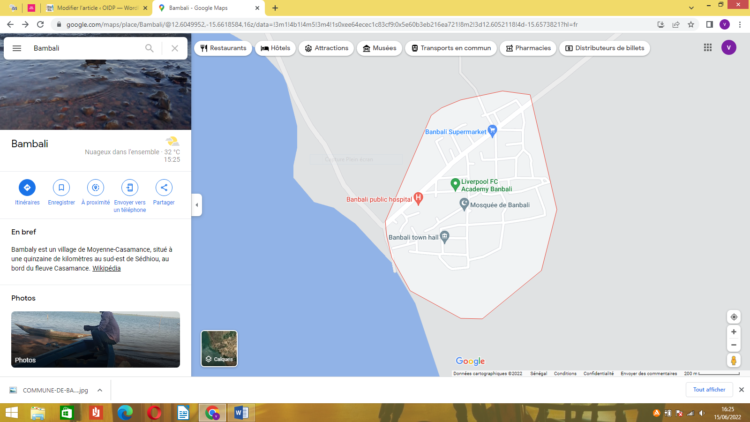Click Envoyer vers un téléphone icon

129,187
